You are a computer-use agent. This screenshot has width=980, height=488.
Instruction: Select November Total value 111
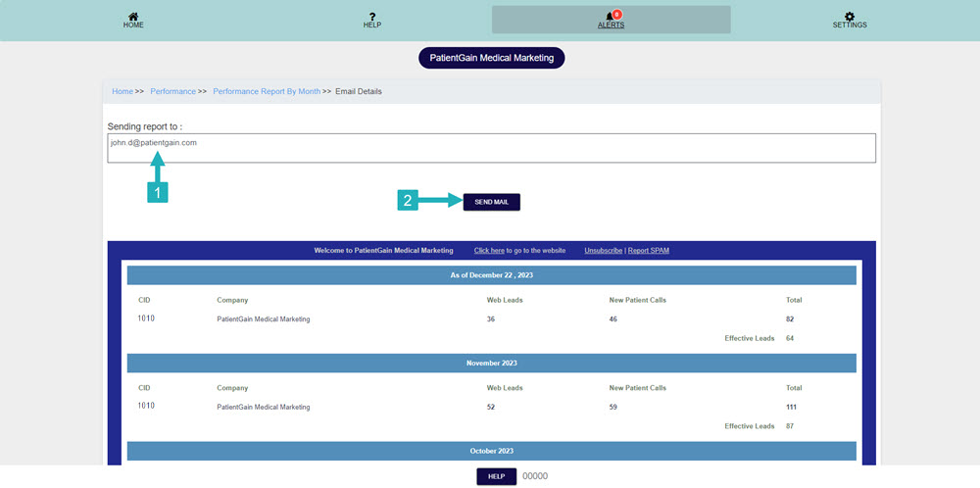click(x=791, y=408)
